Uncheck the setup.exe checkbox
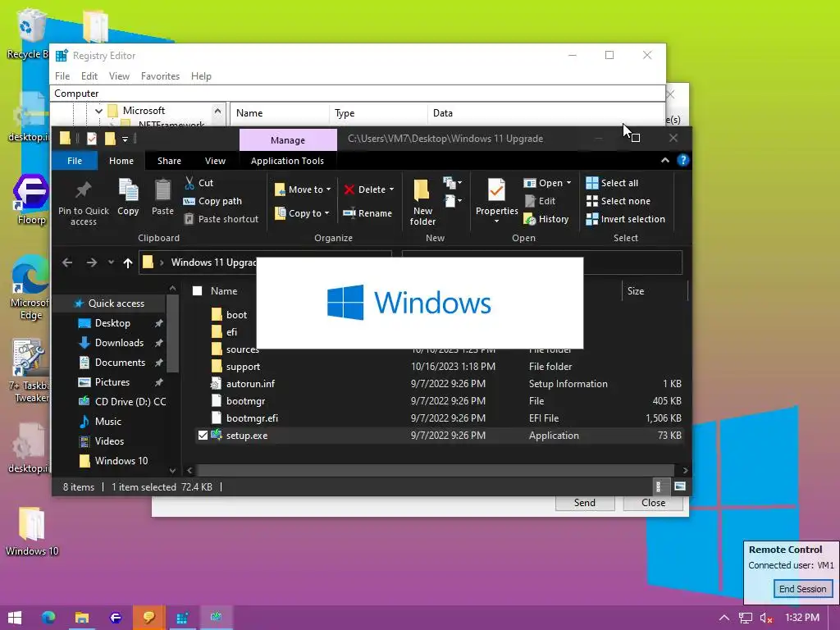This screenshot has height=630, width=840. pyautogui.click(x=203, y=436)
